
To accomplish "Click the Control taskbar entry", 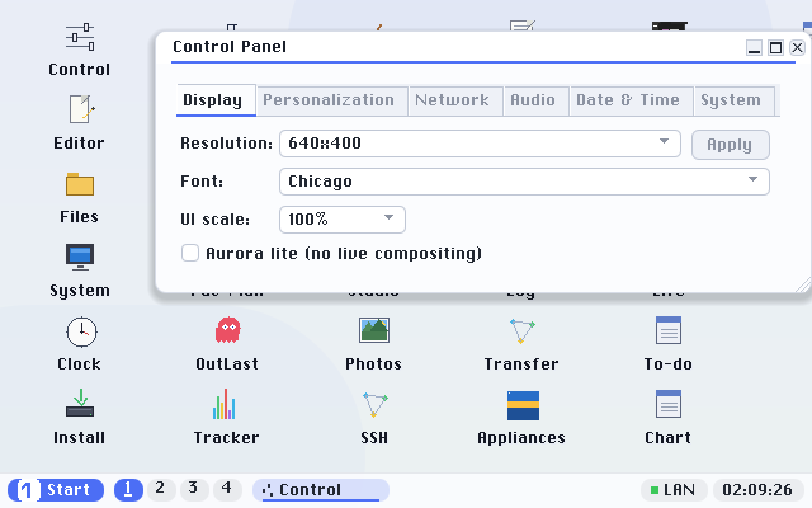I will pyautogui.click(x=320, y=490).
